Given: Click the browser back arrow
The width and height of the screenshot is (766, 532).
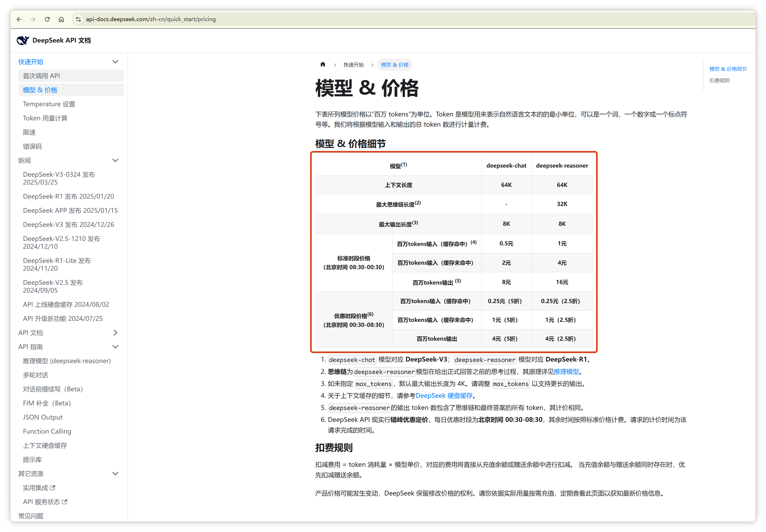Looking at the screenshot, I should pyautogui.click(x=19, y=19).
